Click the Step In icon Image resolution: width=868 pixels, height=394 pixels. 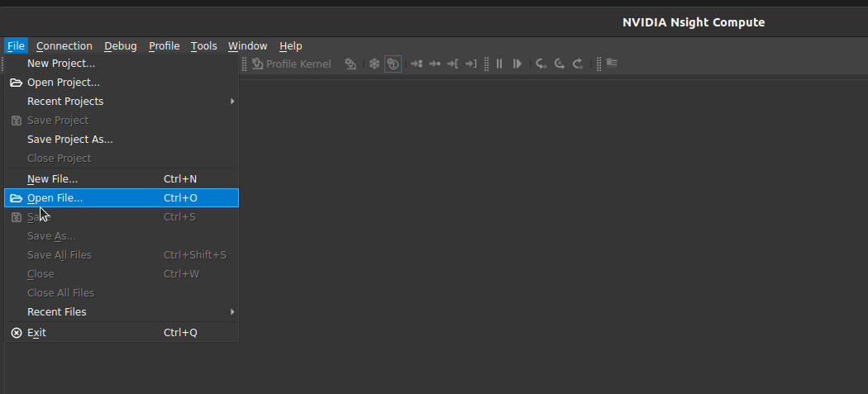point(541,64)
